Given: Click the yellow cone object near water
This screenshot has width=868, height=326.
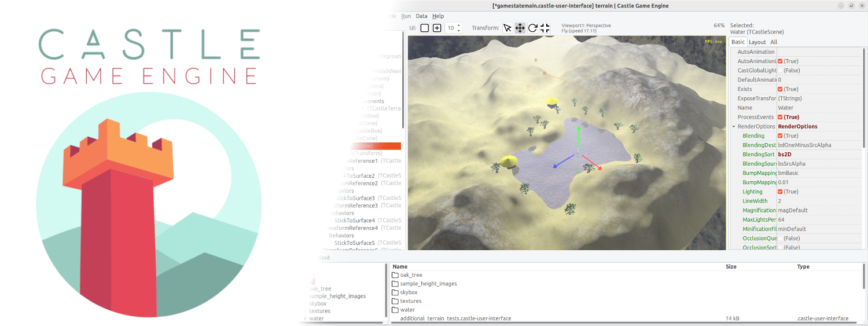Looking at the screenshot, I should (509, 163).
